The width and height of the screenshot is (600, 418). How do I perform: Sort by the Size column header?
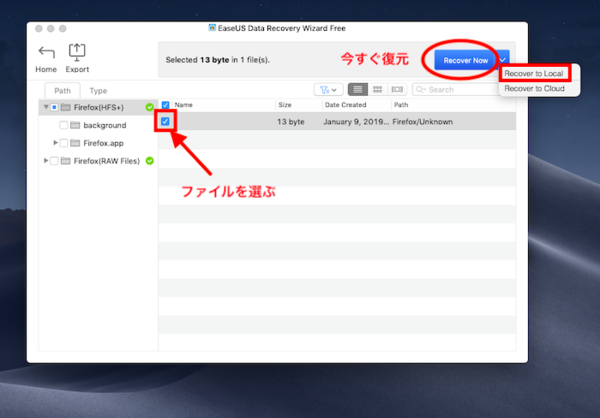285,105
